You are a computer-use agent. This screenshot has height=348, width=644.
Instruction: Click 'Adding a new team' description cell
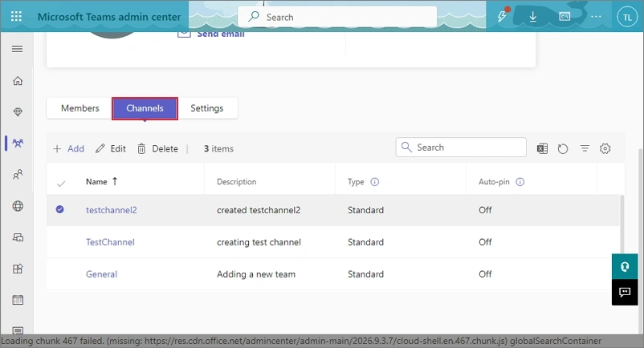256,273
